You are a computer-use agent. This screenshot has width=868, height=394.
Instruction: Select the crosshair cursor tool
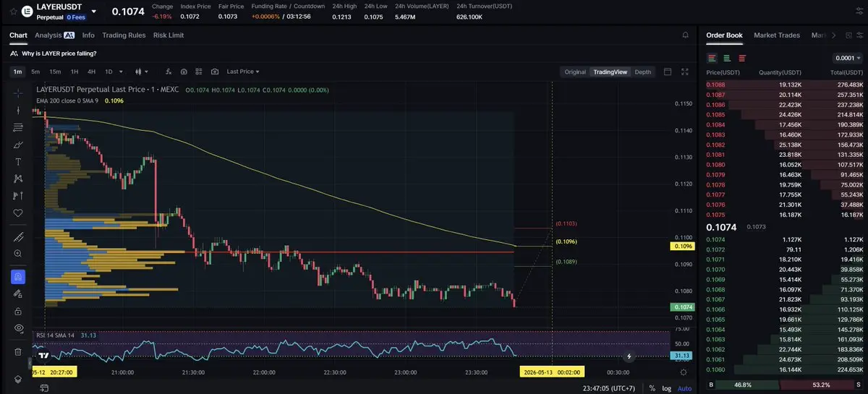pyautogui.click(x=18, y=93)
